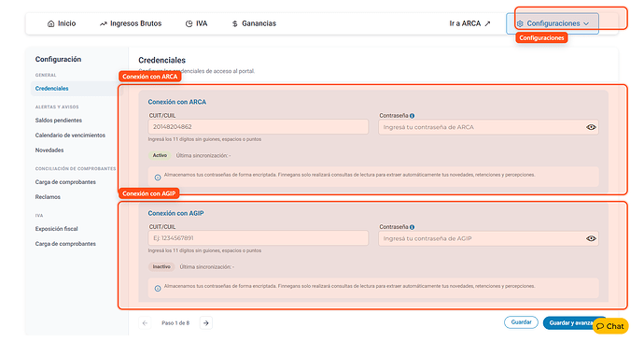
Task: Go to previous step arrow
Action: (145, 323)
